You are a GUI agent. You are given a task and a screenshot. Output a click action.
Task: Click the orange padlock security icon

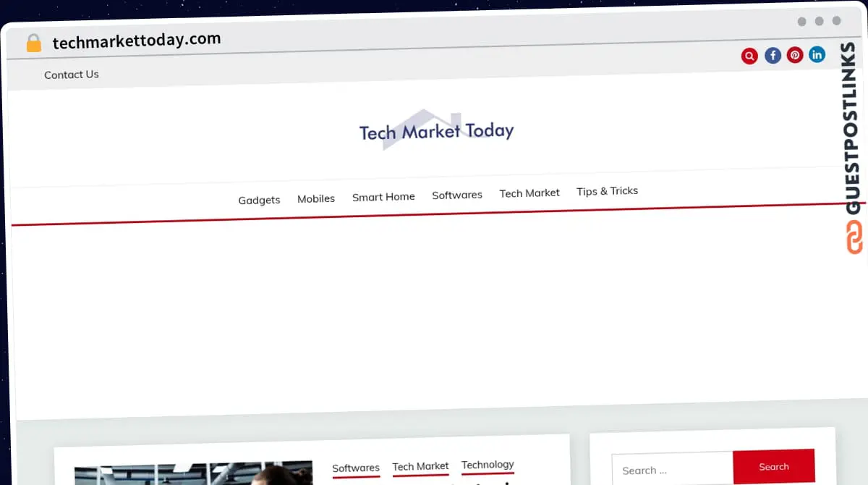34,43
